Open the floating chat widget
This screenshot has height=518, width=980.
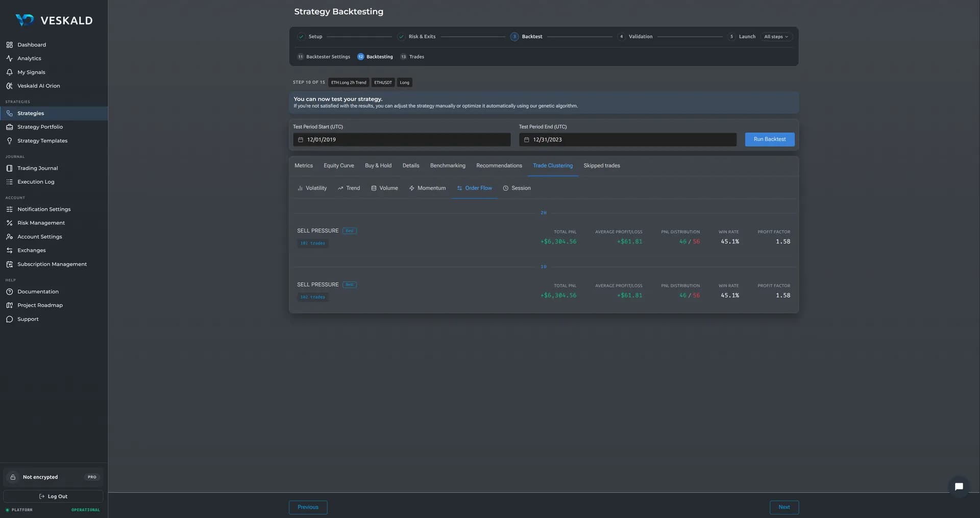click(x=959, y=487)
